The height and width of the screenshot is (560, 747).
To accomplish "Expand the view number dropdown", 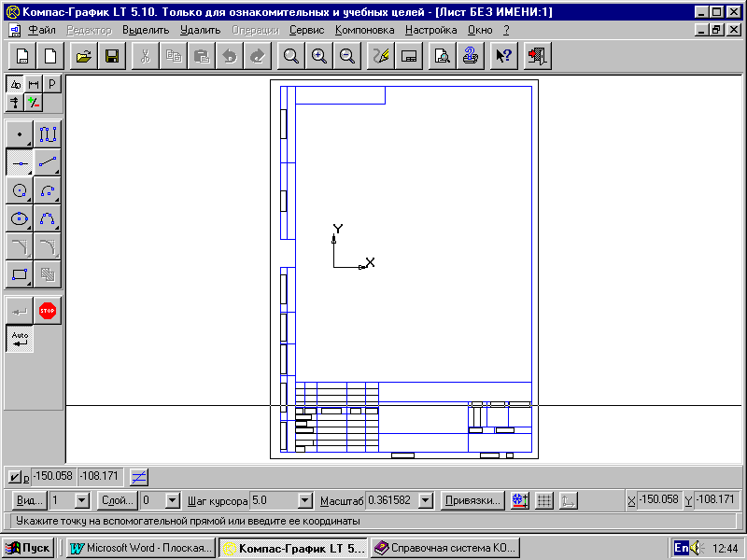I will tap(82, 500).
